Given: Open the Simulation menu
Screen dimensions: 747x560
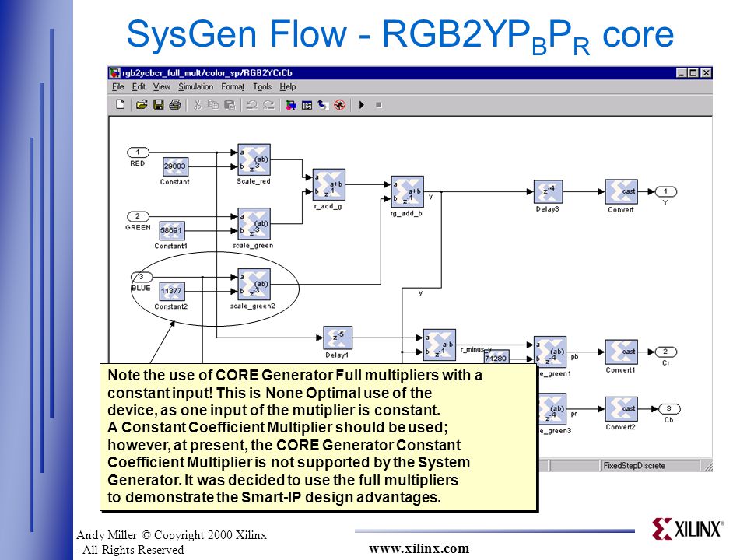Looking at the screenshot, I should coord(196,86).
